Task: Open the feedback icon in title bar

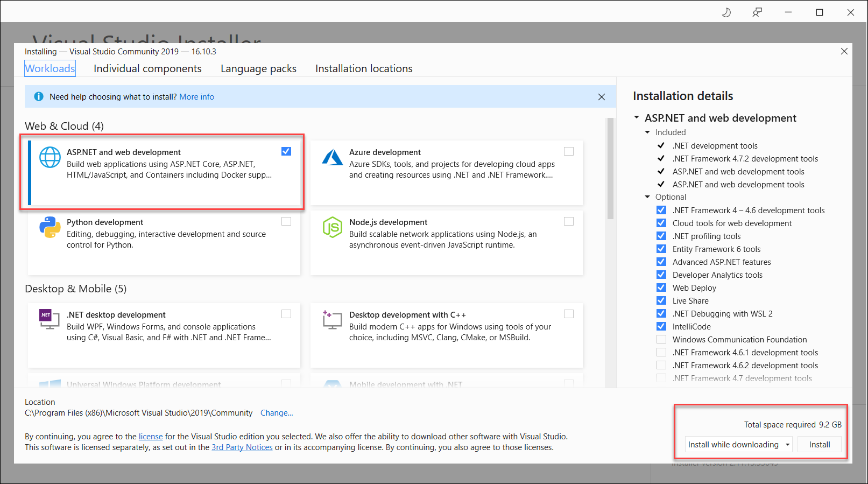Action: [x=757, y=12]
